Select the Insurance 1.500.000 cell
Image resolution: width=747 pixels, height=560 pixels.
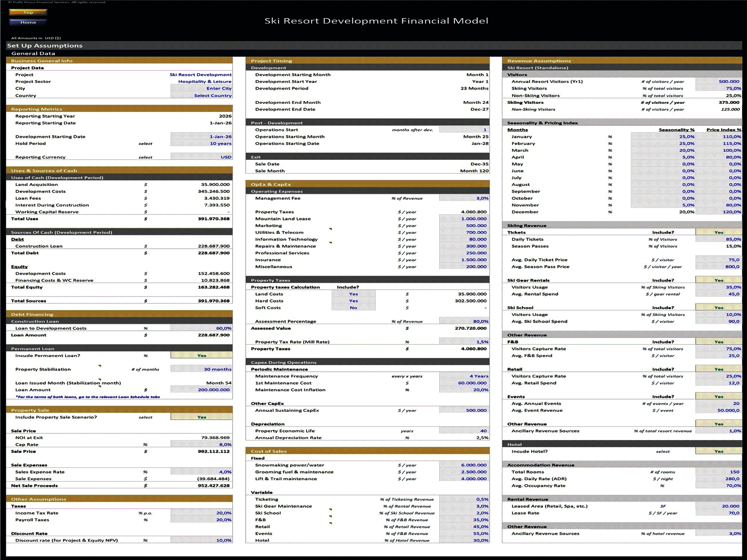464,260
